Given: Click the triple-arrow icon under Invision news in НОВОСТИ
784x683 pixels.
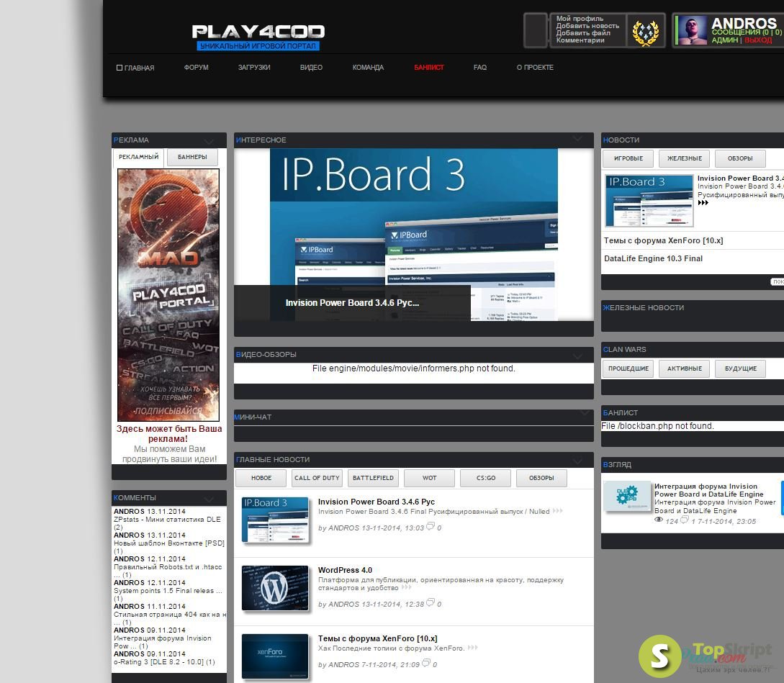Looking at the screenshot, I should 703,202.
